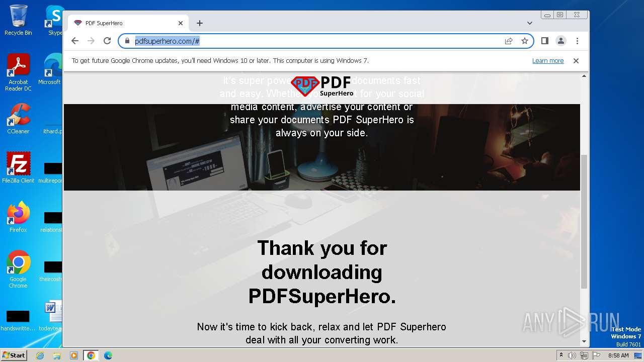
Task: Open volume control in tray
Action: tap(572, 355)
